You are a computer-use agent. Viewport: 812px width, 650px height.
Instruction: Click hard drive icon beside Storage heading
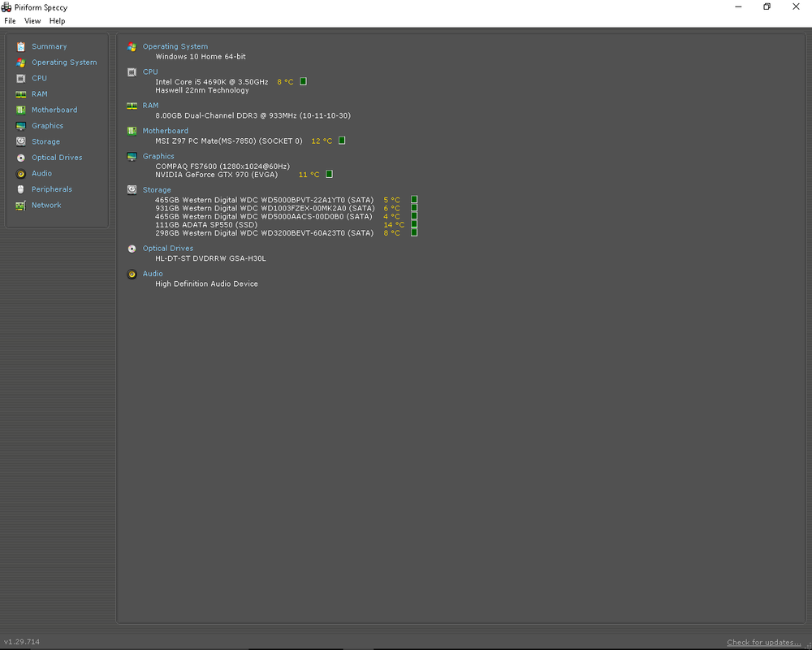click(132, 189)
